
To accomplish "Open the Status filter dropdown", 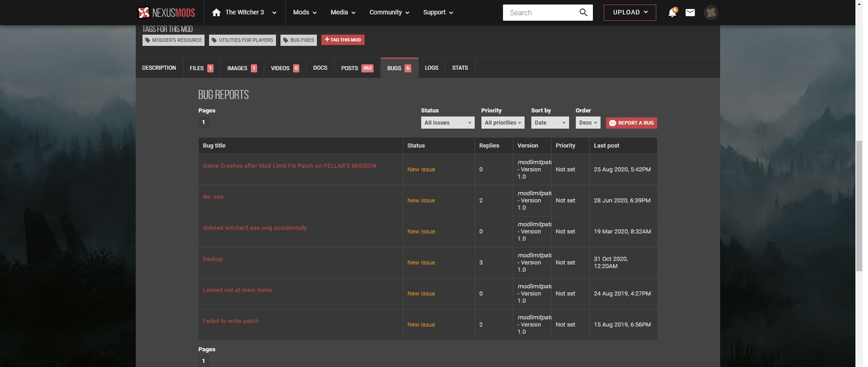I will tap(448, 123).
